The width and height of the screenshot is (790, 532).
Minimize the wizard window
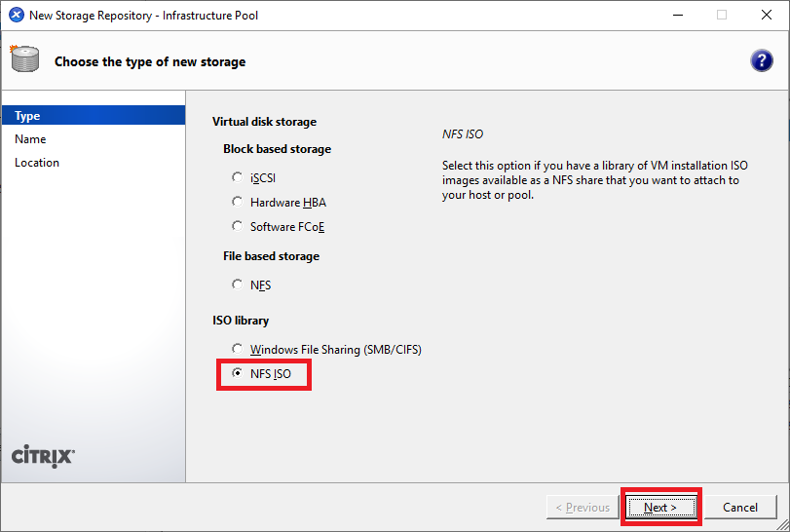676,16
